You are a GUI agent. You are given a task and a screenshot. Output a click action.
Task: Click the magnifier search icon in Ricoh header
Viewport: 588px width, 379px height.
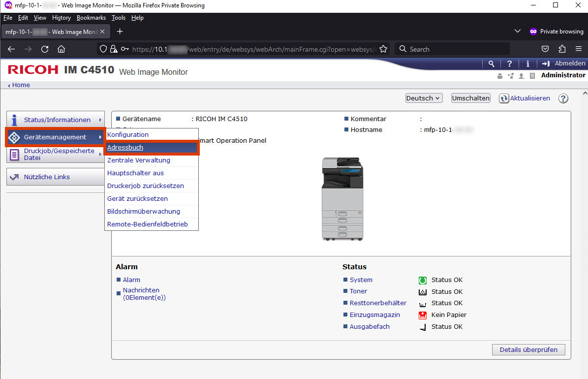coord(491,64)
